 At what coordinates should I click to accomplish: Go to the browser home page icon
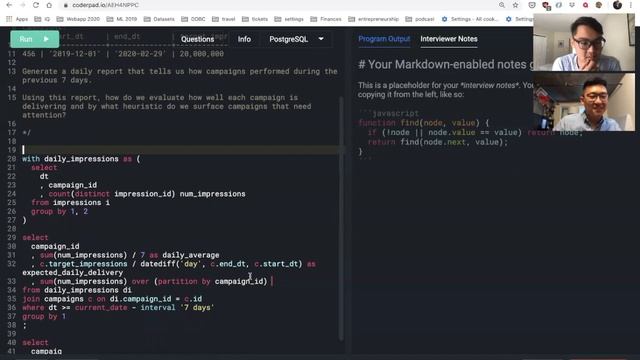click(x=49, y=5)
